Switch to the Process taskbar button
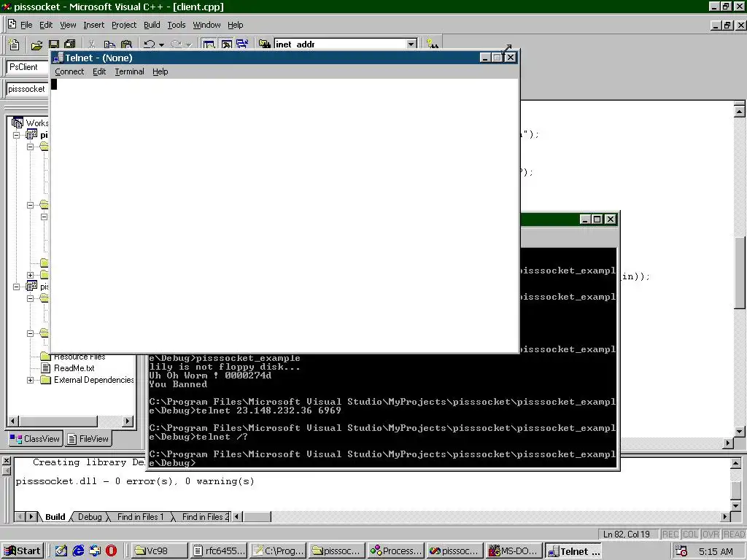Image resolution: width=747 pixels, height=560 pixels. click(x=396, y=551)
